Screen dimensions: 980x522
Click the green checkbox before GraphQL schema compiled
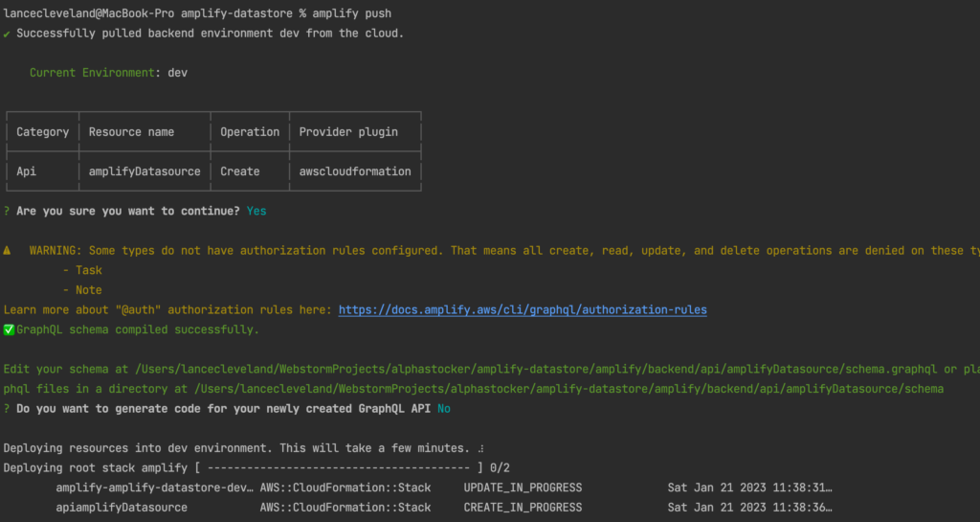point(9,329)
